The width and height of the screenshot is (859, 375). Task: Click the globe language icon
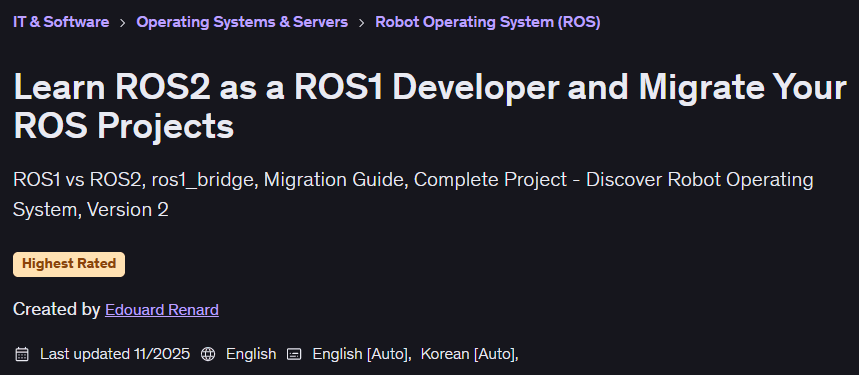click(x=208, y=354)
